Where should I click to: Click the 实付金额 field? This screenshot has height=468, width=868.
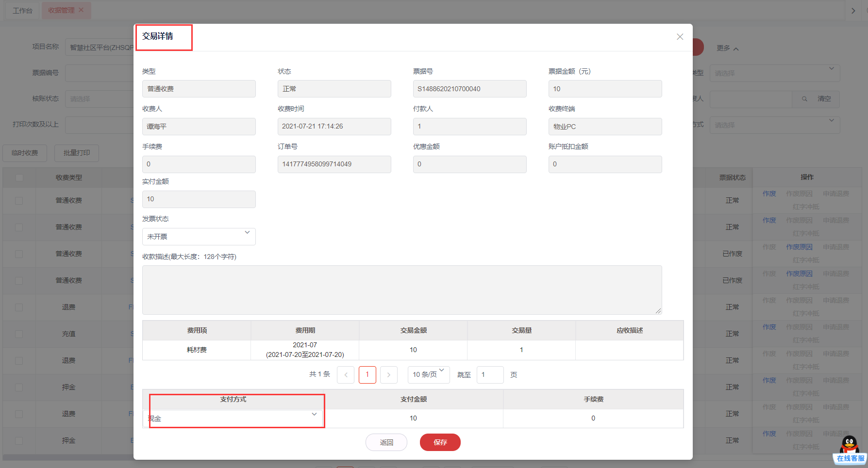click(199, 199)
